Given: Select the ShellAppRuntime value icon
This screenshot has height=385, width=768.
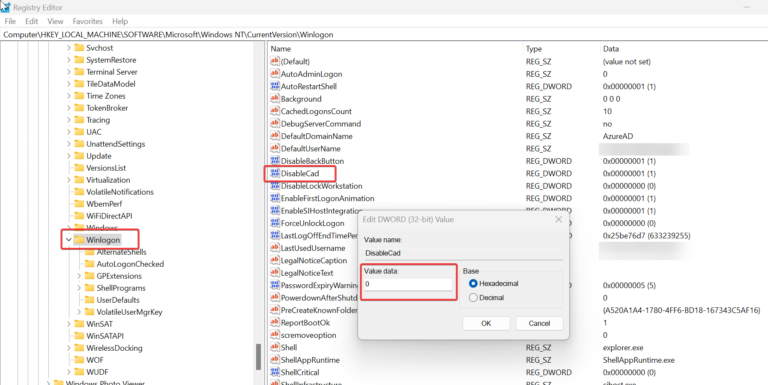Looking at the screenshot, I should coord(275,360).
